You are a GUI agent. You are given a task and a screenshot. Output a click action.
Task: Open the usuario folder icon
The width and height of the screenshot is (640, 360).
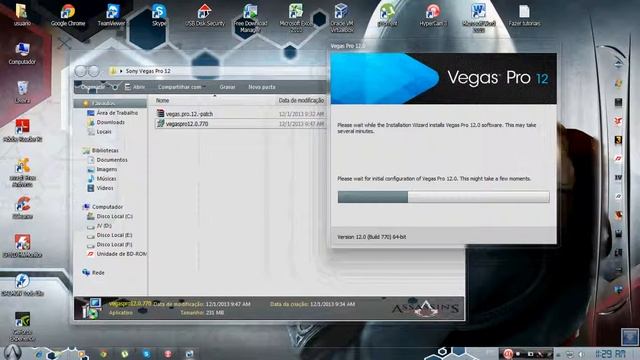[x=22, y=15]
